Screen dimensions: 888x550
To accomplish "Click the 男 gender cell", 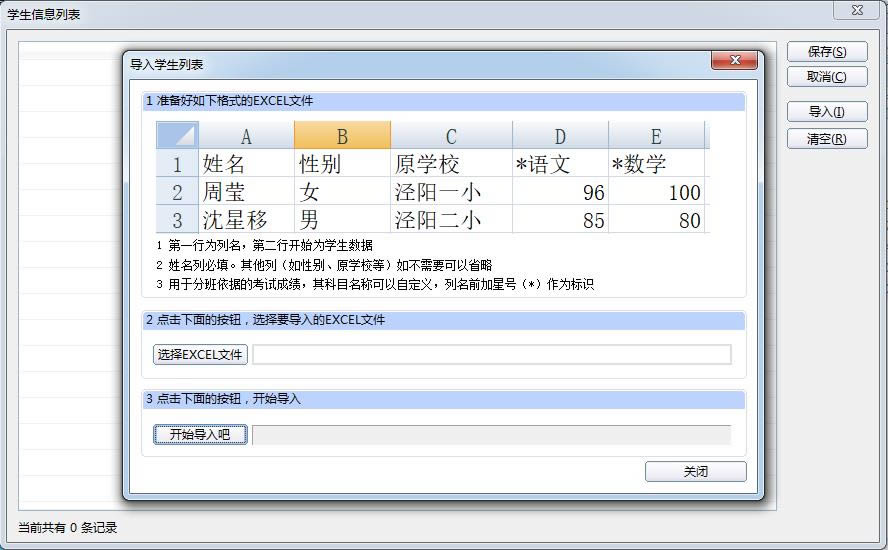I will click(x=342, y=219).
